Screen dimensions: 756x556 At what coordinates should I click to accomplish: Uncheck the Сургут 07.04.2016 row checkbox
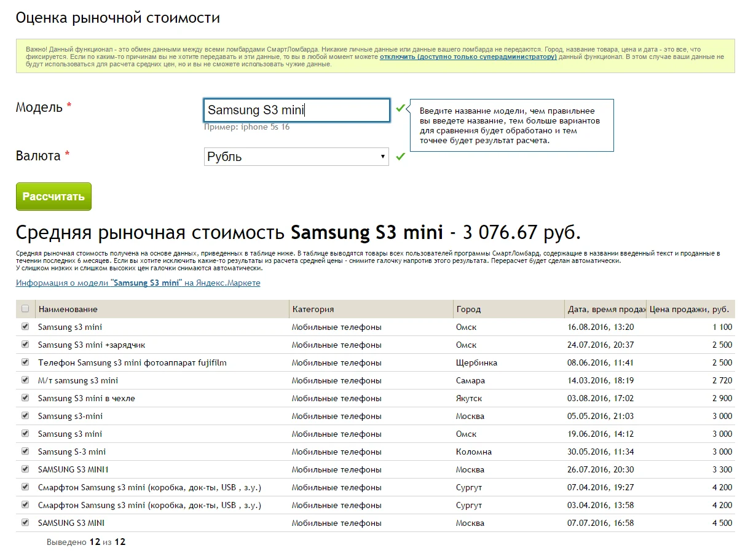[x=25, y=487]
